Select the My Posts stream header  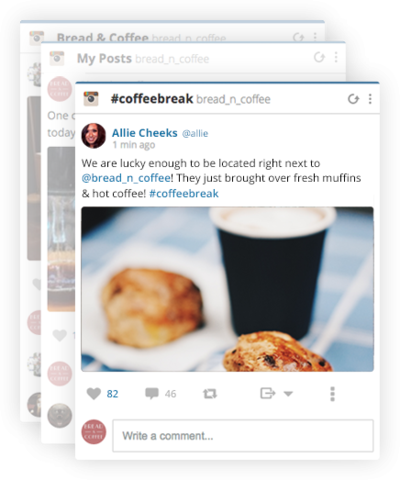193,58
